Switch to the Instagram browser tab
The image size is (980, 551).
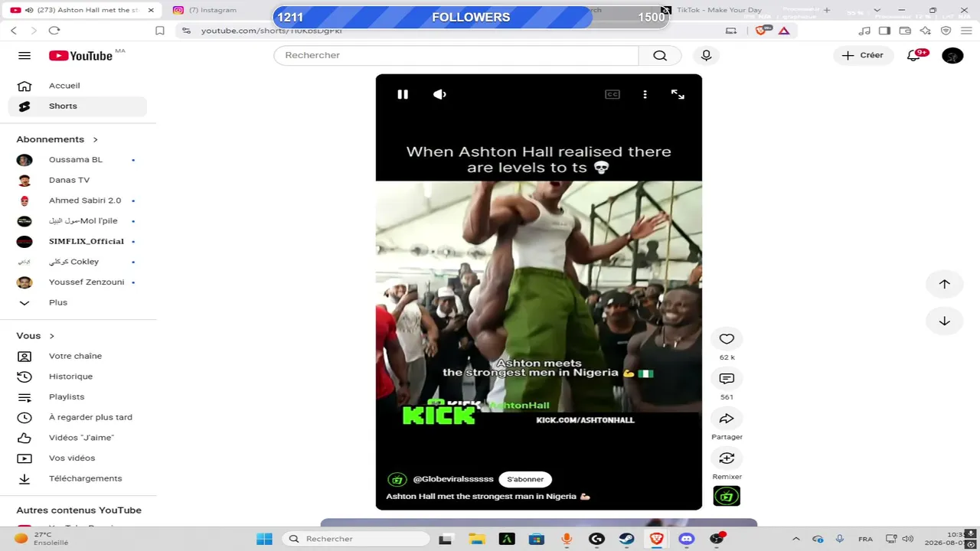[214, 10]
